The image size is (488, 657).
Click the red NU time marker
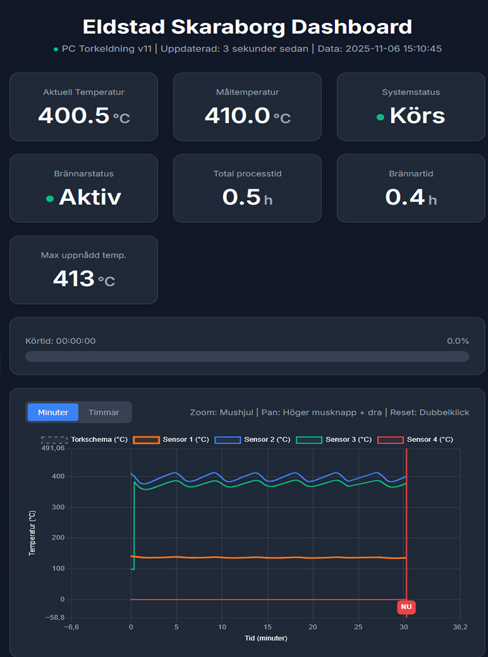[406, 607]
